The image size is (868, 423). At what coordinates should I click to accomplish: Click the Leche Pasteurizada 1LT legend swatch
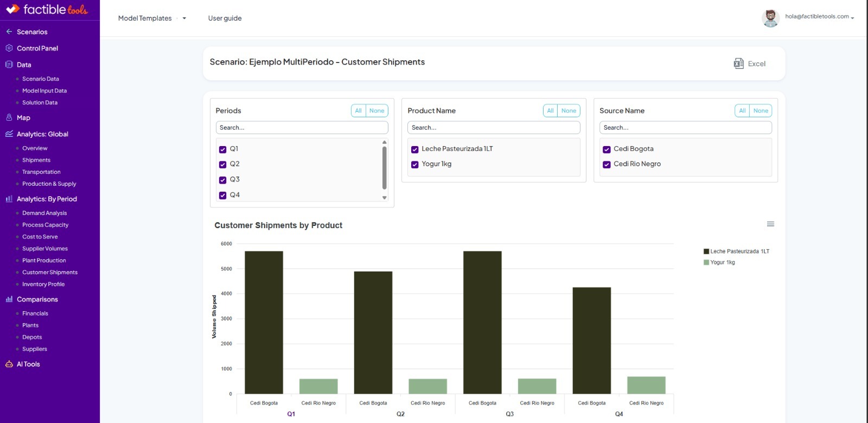coord(706,251)
